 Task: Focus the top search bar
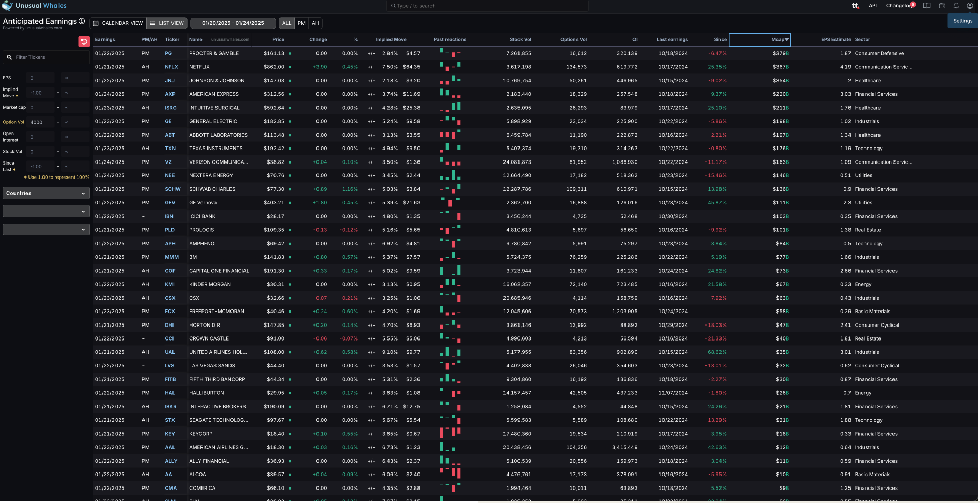click(487, 6)
